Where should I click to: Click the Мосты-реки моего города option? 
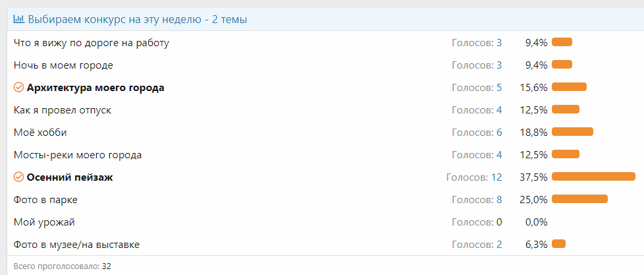78,155
